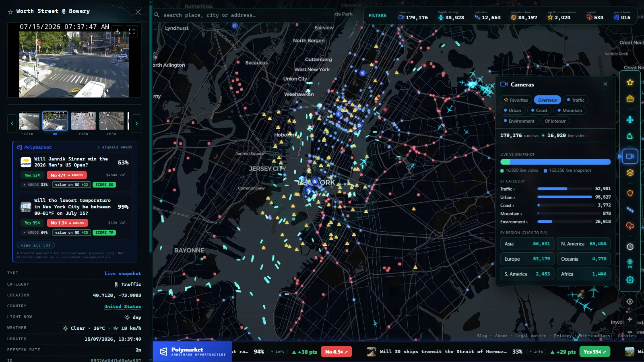This screenshot has width=644, height=362.
Task: Open favorites star in right sidebar
Action: coord(630,82)
